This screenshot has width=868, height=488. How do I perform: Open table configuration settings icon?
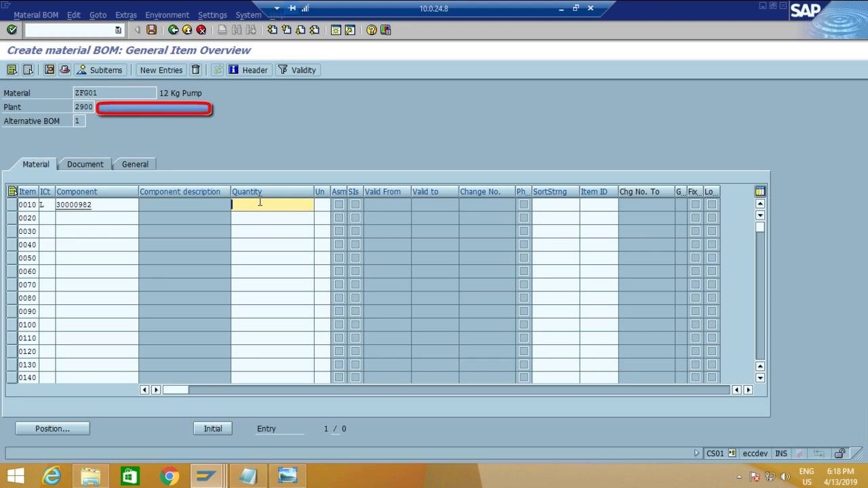pyautogui.click(x=760, y=191)
